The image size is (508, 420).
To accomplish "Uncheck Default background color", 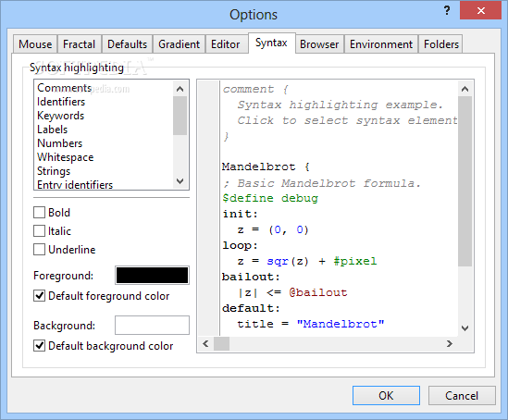I will [x=39, y=346].
